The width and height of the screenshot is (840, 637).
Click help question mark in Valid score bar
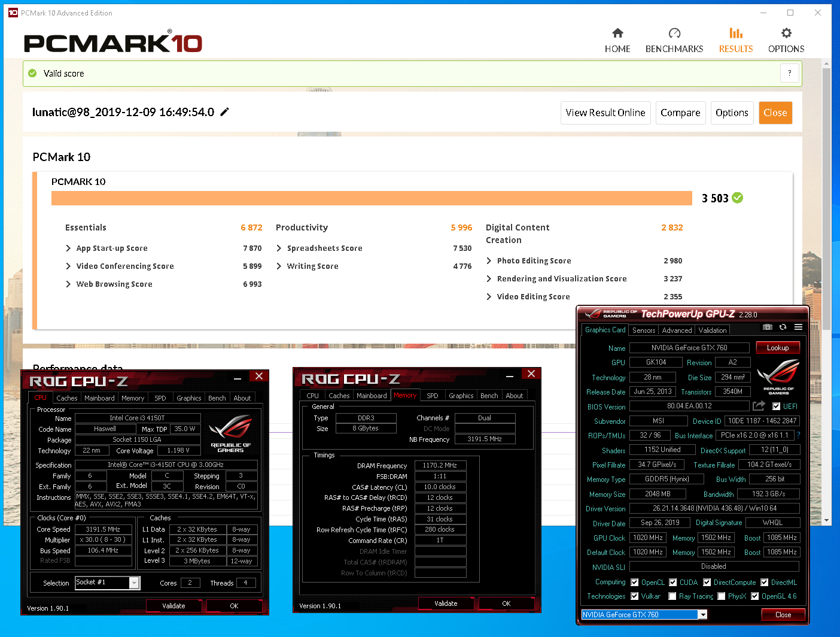point(790,73)
